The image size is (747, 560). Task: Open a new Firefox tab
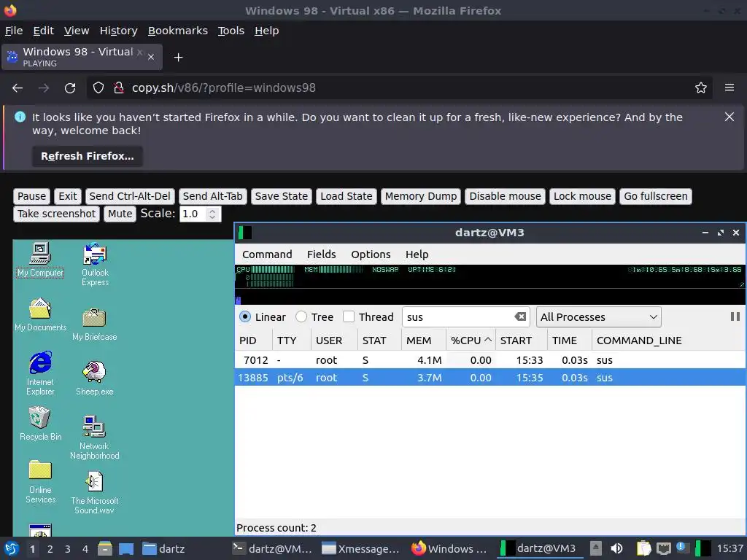178,58
